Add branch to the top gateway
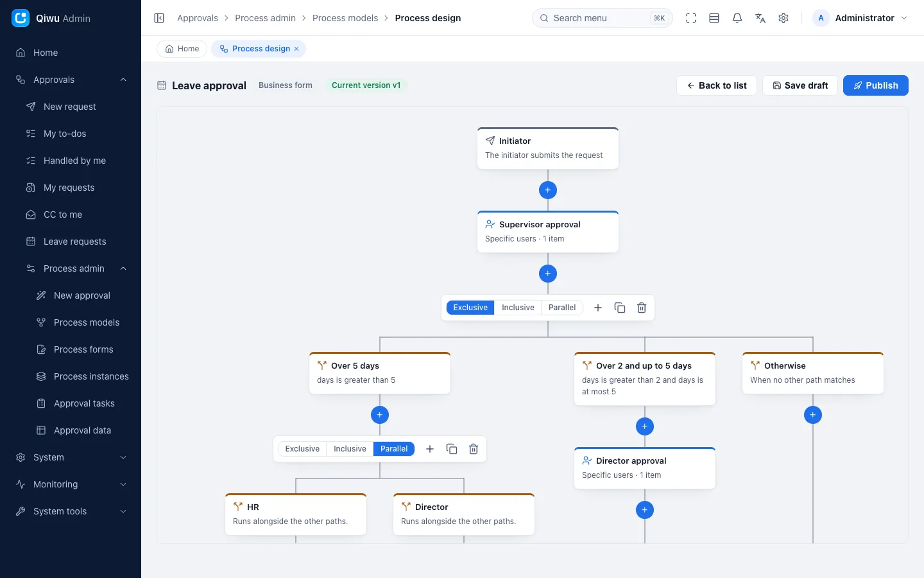924x578 pixels. point(598,308)
